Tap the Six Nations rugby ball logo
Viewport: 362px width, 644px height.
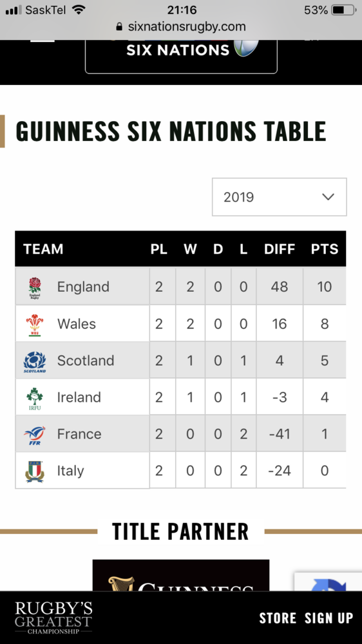tap(247, 48)
